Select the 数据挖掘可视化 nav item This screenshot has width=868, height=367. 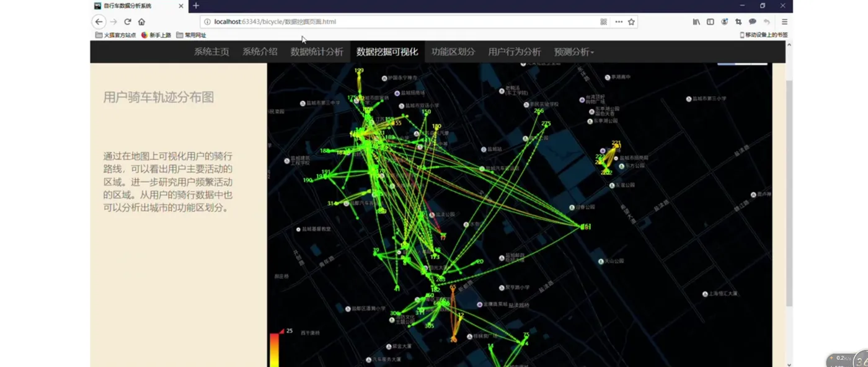click(387, 52)
